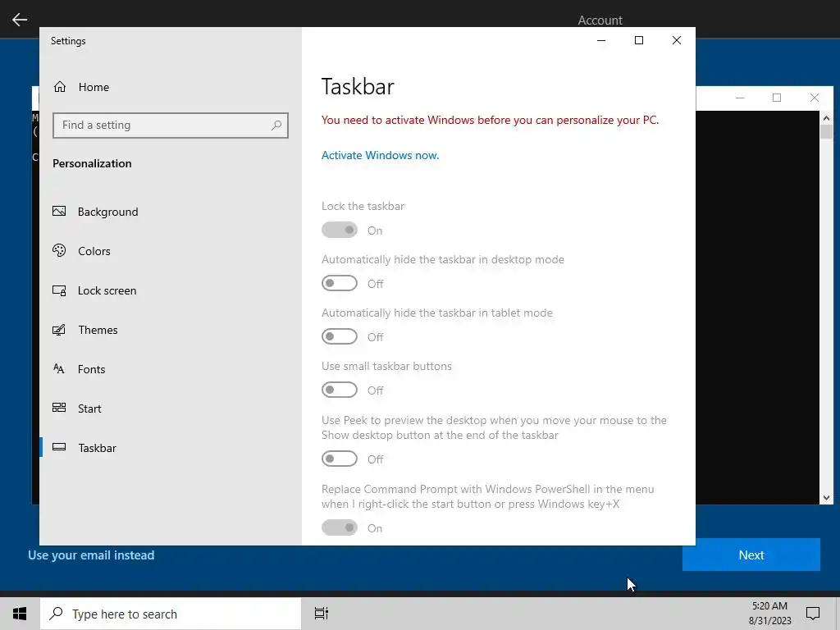Select the Colors palette icon
The height and width of the screenshot is (630, 840).
59,250
